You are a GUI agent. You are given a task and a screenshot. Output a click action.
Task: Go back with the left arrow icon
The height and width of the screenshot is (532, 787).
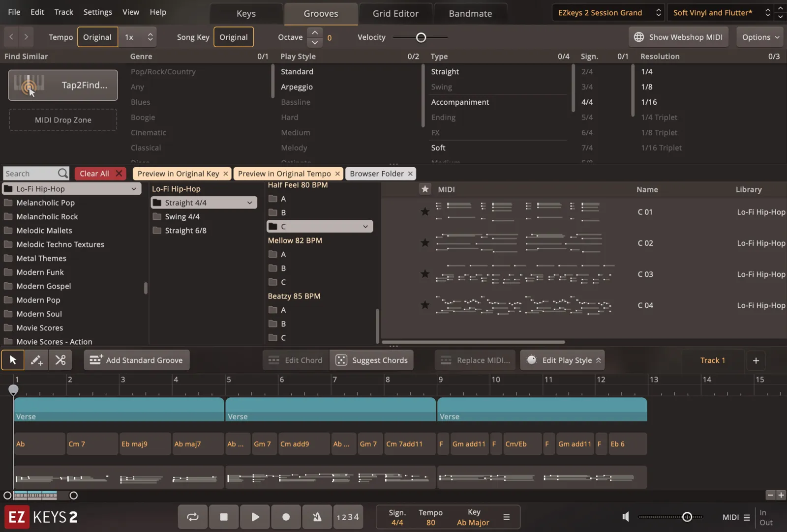11,37
